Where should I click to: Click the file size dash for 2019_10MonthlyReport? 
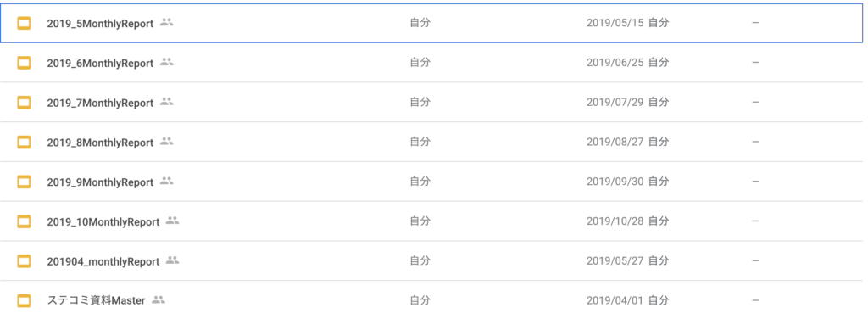(x=755, y=221)
